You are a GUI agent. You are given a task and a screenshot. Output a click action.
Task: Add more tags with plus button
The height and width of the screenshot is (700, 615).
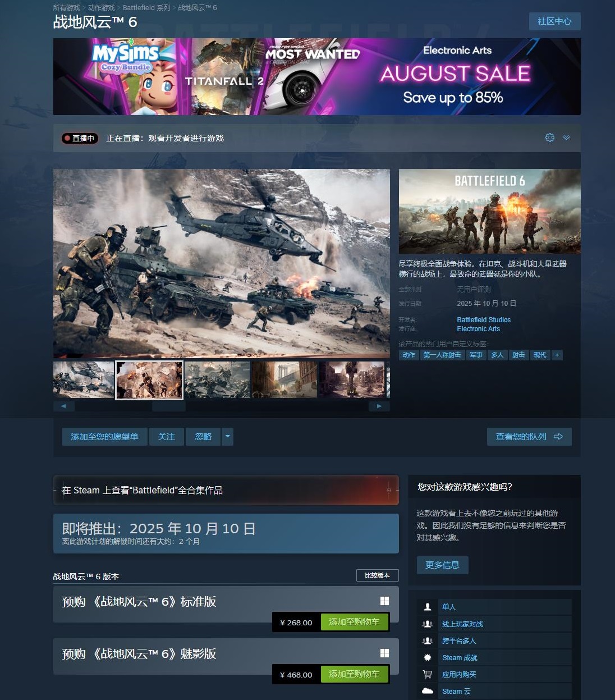coord(557,355)
